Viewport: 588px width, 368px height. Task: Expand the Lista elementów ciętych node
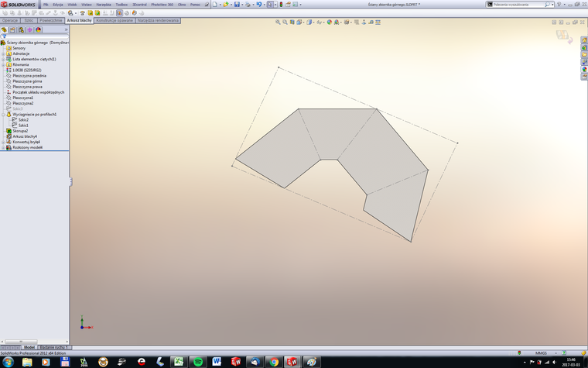(3, 60)
